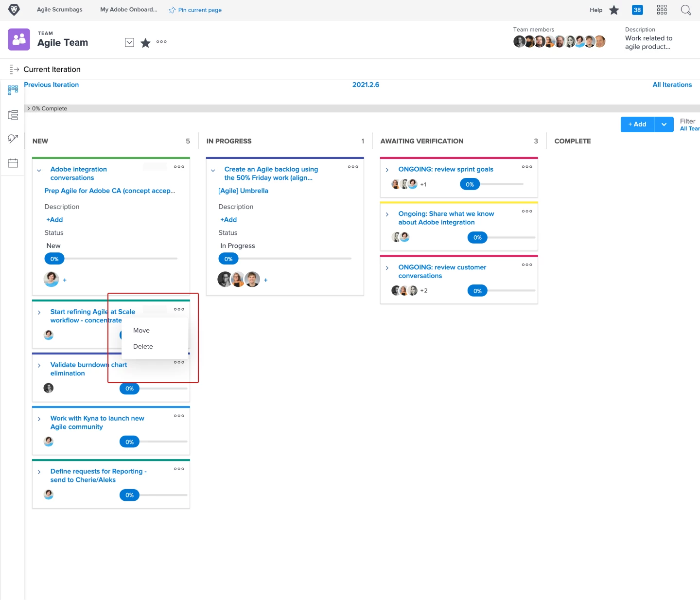
Task: Expand Ongoing: Share what we know card
Action: click(x=387, y=214)
